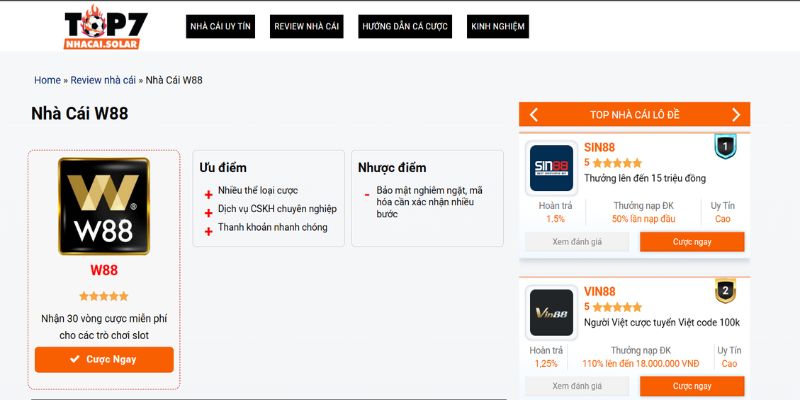
Task: Click Cược ngay for VIN88
Action: click(692, 386)
